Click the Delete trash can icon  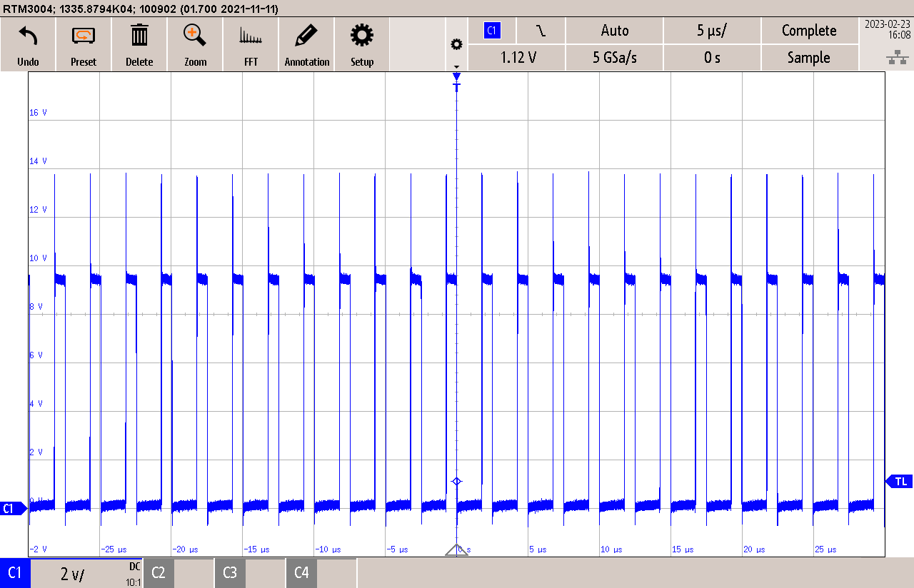(x=139, y=35)
